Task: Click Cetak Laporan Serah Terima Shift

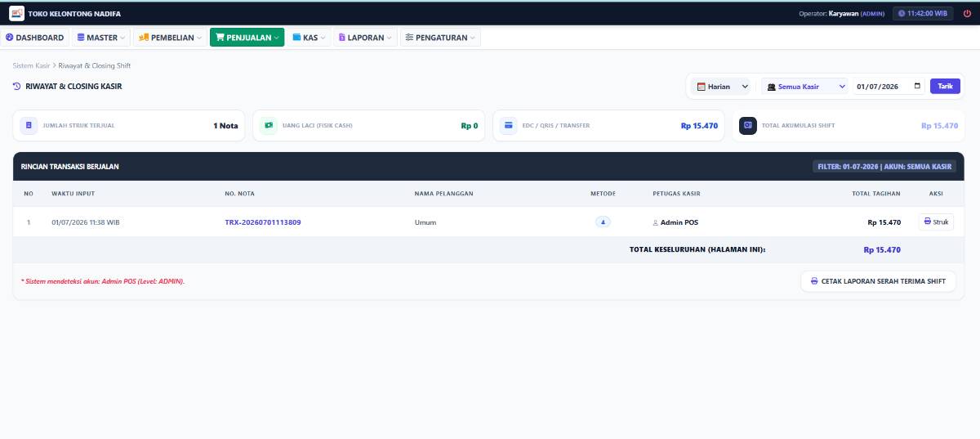Action: 878,281
